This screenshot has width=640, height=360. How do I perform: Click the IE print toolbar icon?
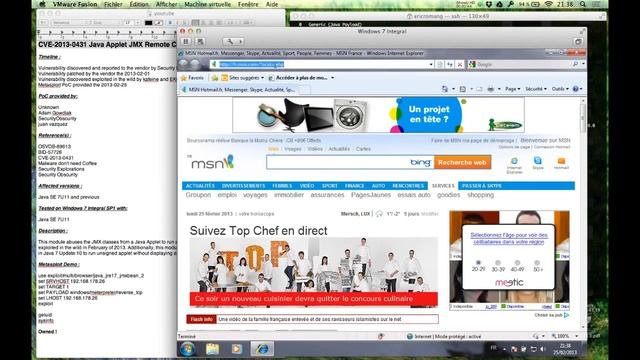(491, 89)
